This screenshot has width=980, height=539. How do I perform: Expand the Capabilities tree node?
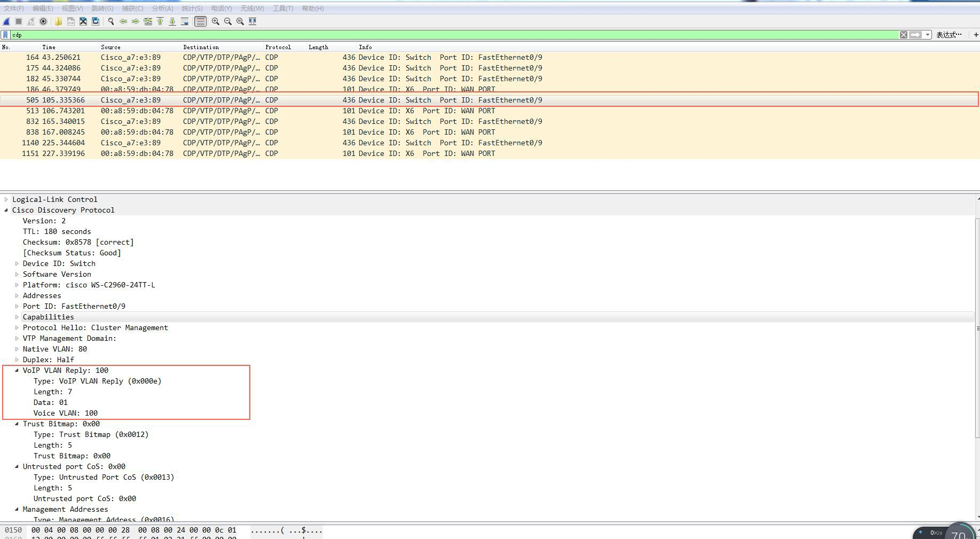point(17,317)
